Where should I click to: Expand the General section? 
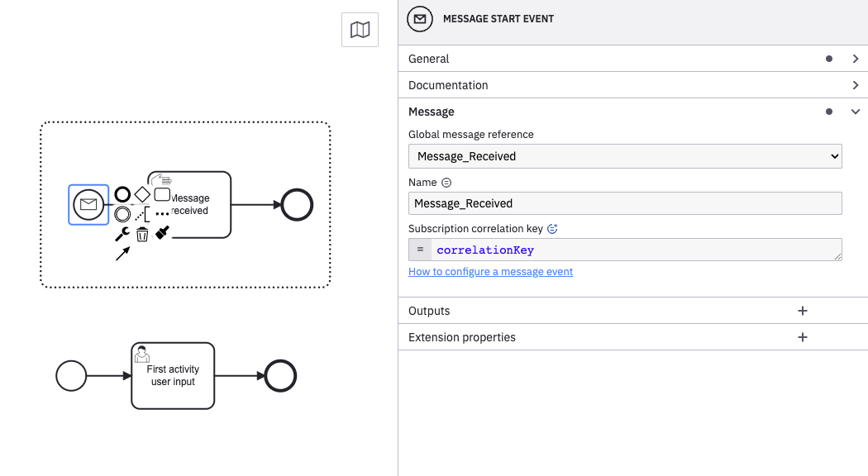pyautogui.click(x=633, y=59)
